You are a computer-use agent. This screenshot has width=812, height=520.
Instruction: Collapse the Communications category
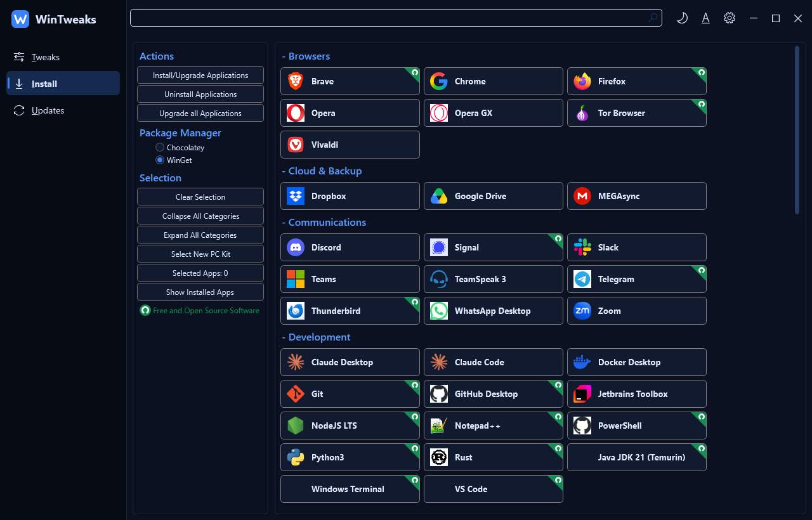tap(324, 223)
